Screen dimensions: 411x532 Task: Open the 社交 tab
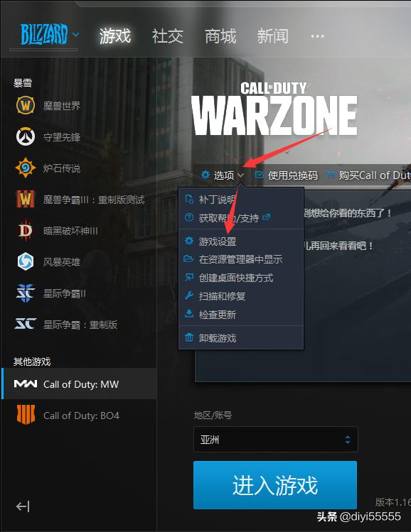pos(167,36)
